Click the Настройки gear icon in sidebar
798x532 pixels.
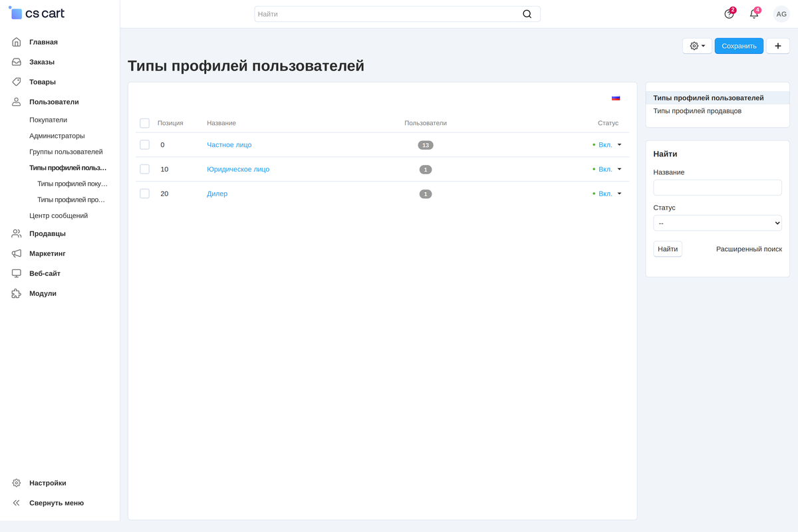17,483
